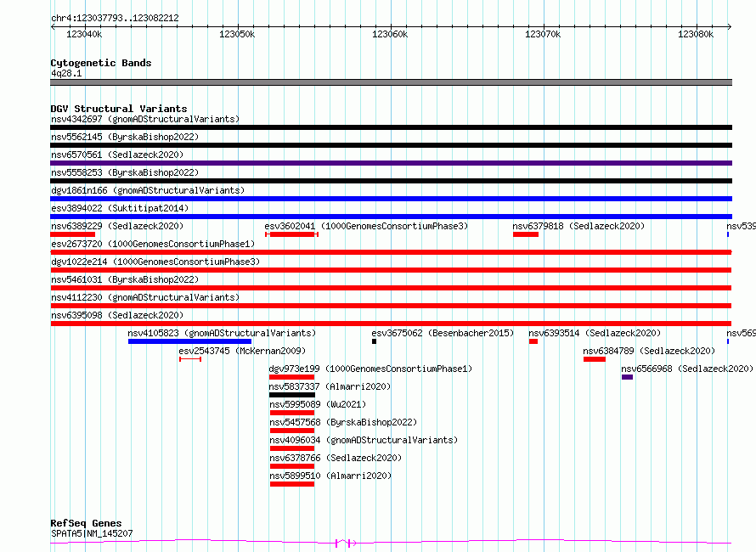Click the 123070k ruler tick label
Image resolution: width=756 pixels, height=552 pixels.
click(543, 34)
